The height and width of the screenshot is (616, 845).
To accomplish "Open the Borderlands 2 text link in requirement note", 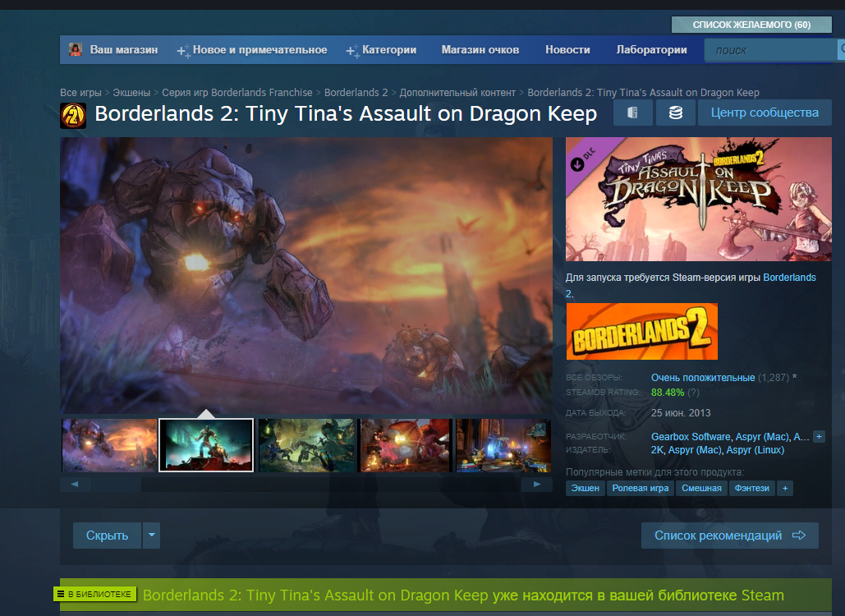I will (x=789, y=278).
